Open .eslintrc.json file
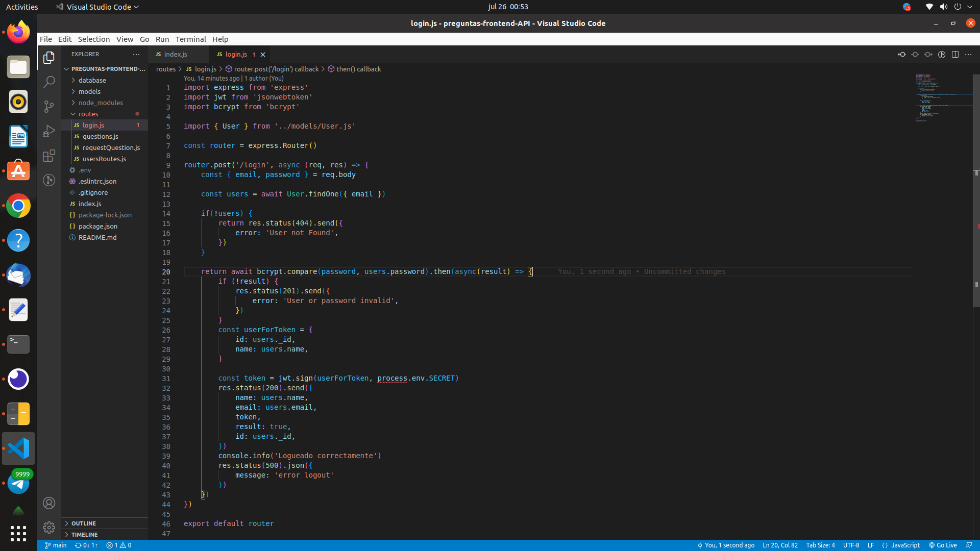 105,181
